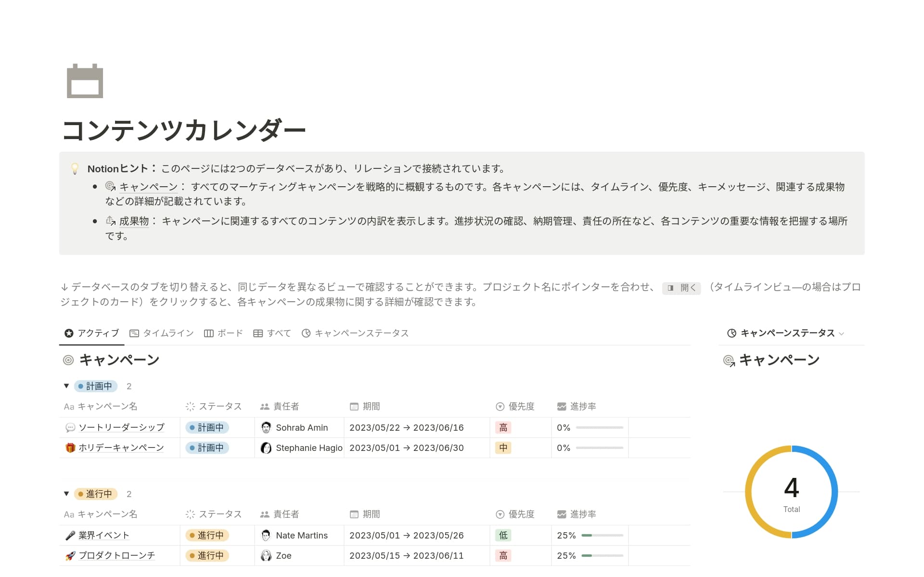
Task: Switch to the タイムライン tab
Action: click(162, 333)
